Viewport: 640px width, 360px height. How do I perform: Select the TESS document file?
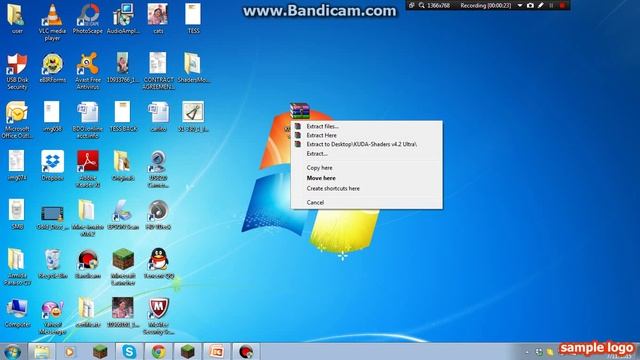193,19
